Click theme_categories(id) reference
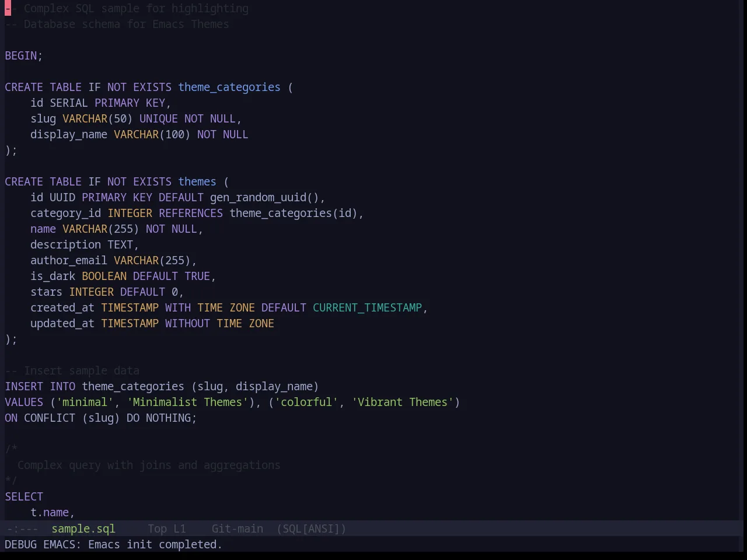The width and height of the screenshot is (747, 560). (x=294, y=213)
